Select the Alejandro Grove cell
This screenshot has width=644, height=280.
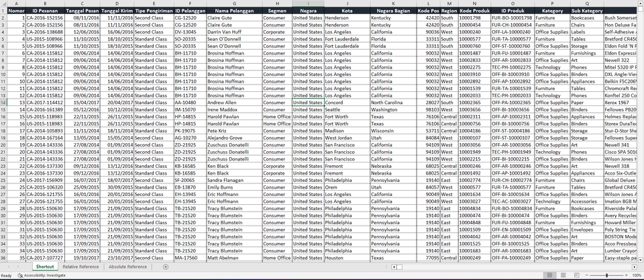click(x=235, y=138)
